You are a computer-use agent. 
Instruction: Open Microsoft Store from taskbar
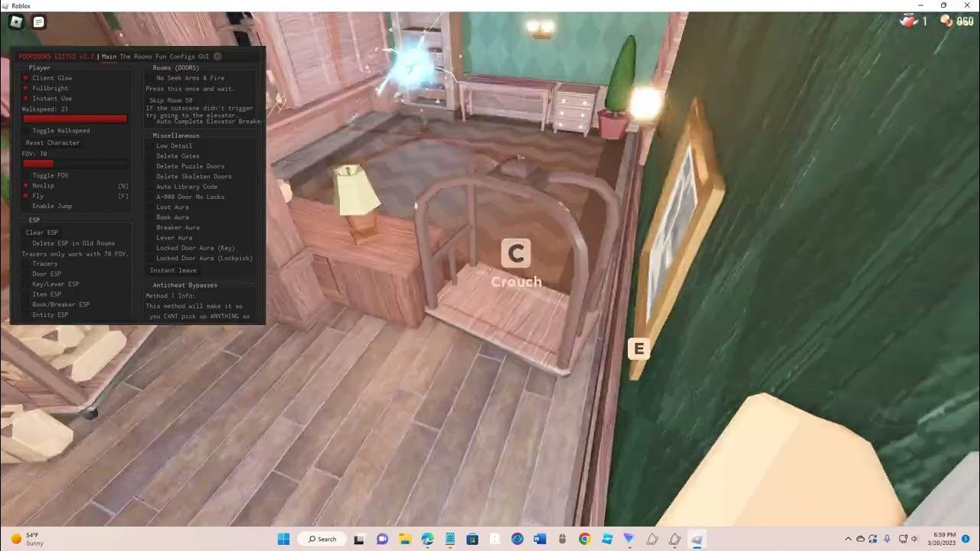472,539
